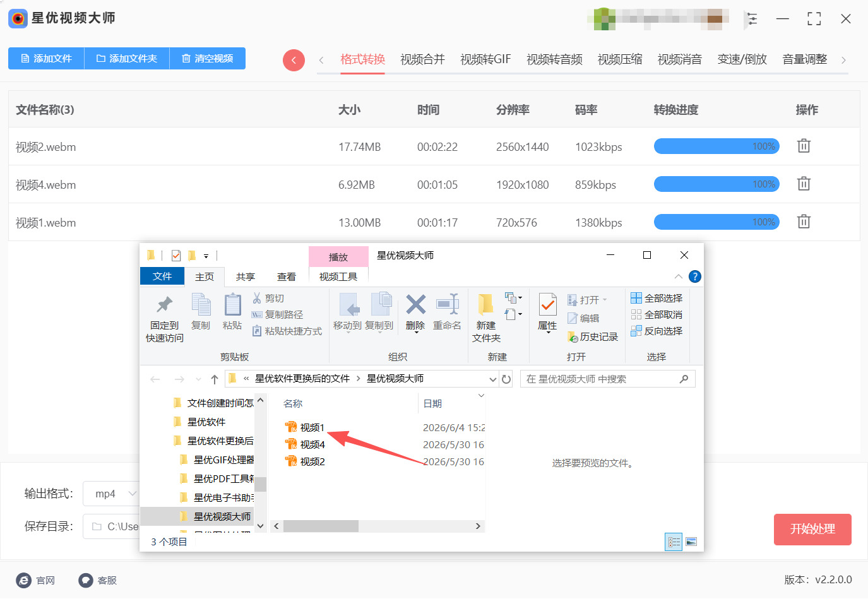Screen dimensions: 868x599
Task: Click the 开始处理 button
Action: tap(812, 529)
